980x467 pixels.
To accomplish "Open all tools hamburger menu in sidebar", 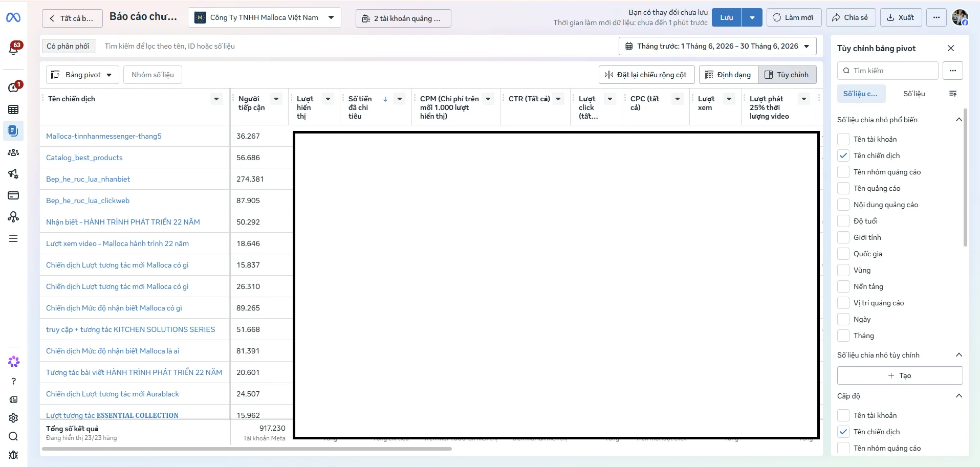I will (14, 238).
